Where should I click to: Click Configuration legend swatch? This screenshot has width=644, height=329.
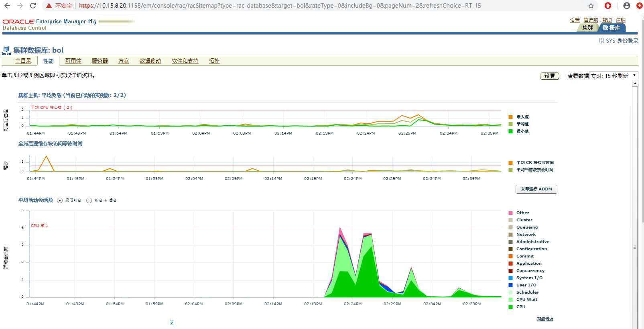(510, 249)
